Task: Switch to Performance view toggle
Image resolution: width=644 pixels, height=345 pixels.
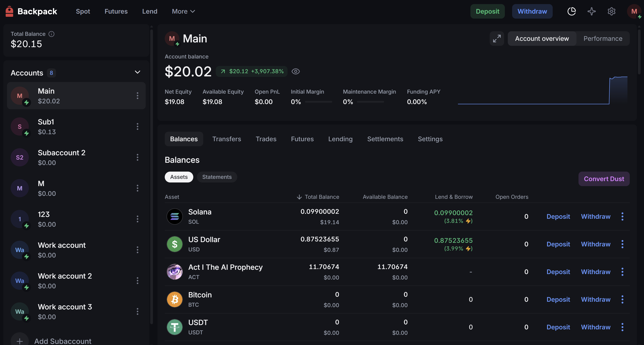Action: (x=603, y=39)
